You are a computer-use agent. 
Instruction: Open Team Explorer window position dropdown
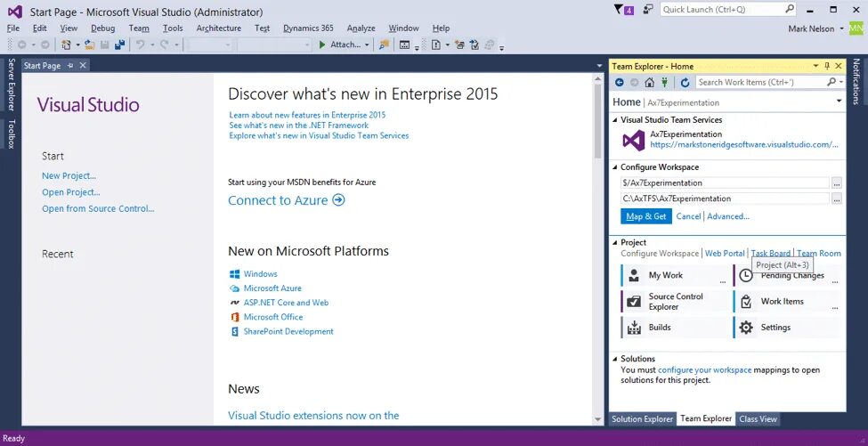(815, 66)
